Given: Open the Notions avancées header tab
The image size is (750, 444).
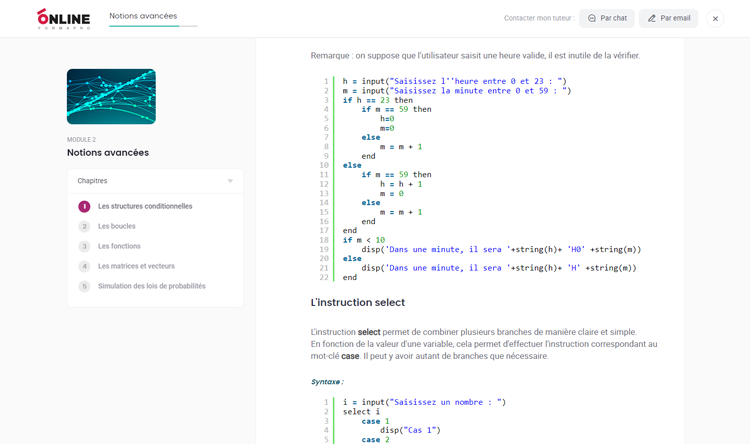Looking at the screenshot, I should pyautogui.click(x=143, y=16).
